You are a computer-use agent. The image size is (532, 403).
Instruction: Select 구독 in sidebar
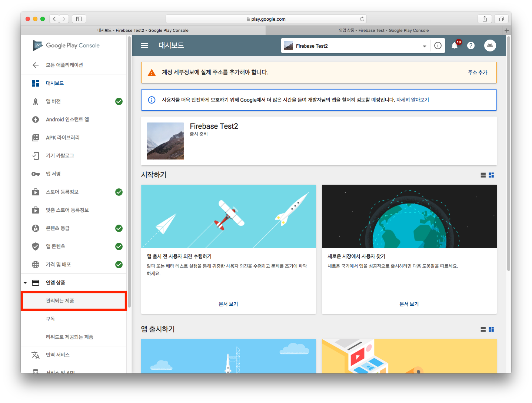[74, 319]
